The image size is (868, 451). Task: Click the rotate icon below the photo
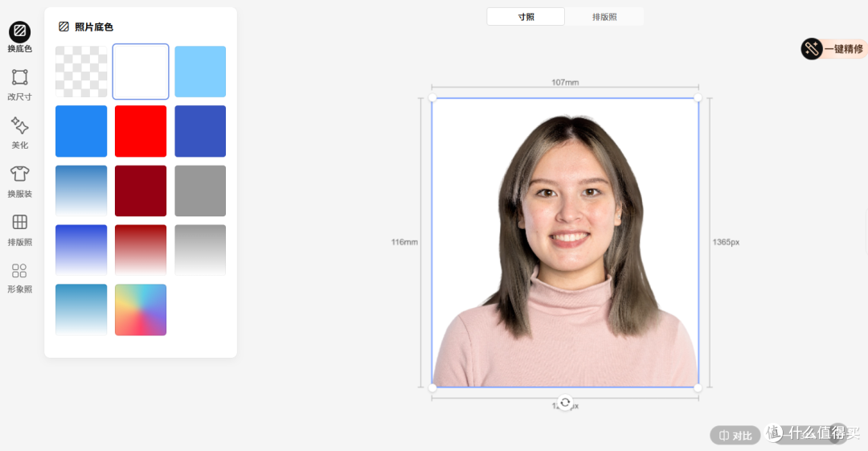(565, 402)
